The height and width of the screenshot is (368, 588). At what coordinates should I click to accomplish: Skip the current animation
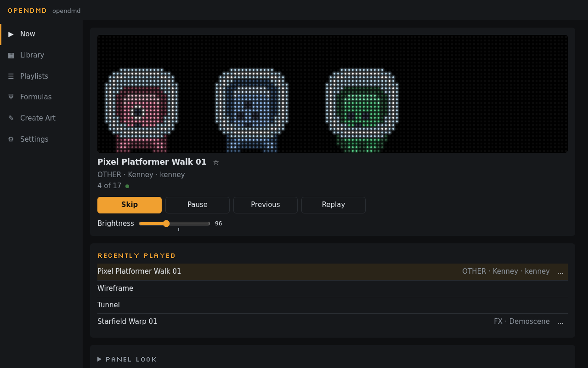[x=130, y=205]
